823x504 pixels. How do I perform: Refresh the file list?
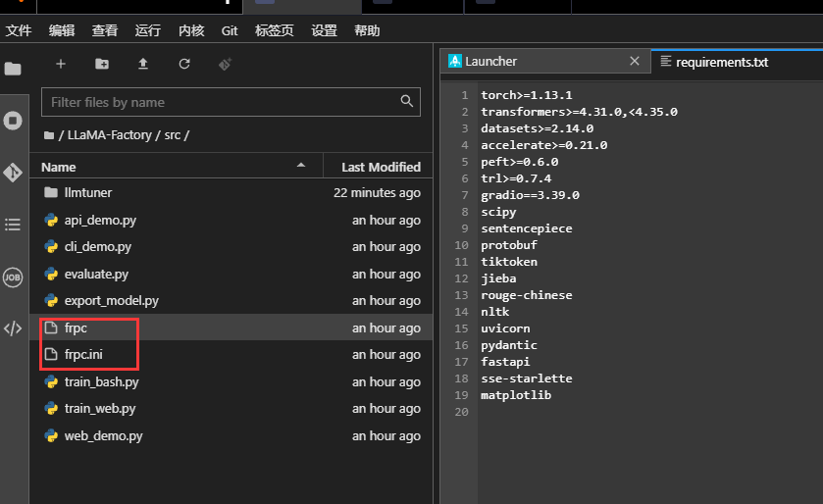pyautogui.click(x=184, y=64)
